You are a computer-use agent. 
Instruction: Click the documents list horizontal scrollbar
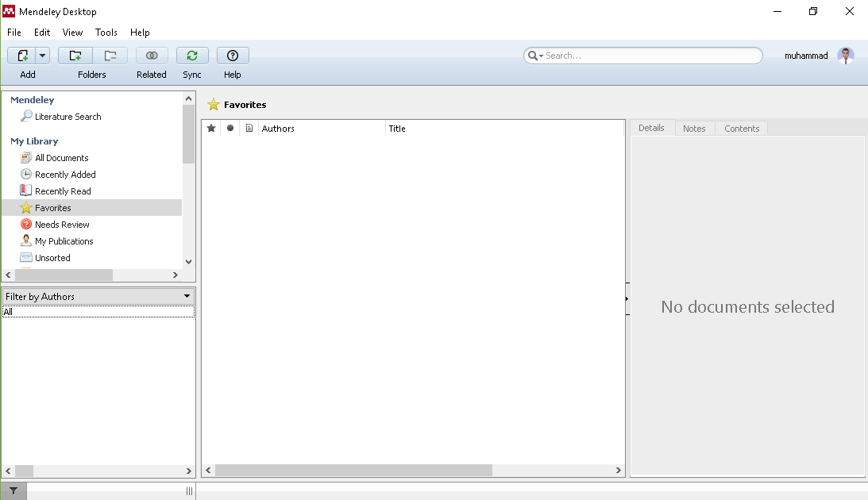353,471
